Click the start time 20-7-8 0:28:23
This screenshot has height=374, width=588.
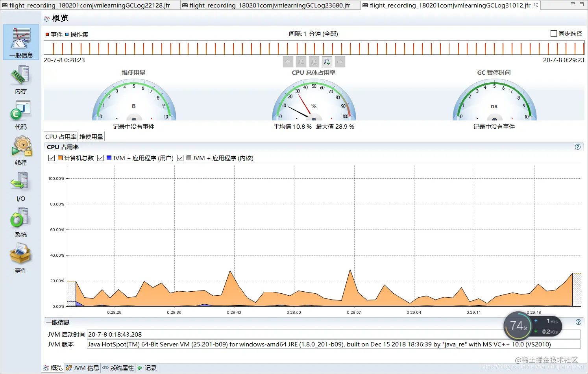pyautogui.click(x=64, y=60)
